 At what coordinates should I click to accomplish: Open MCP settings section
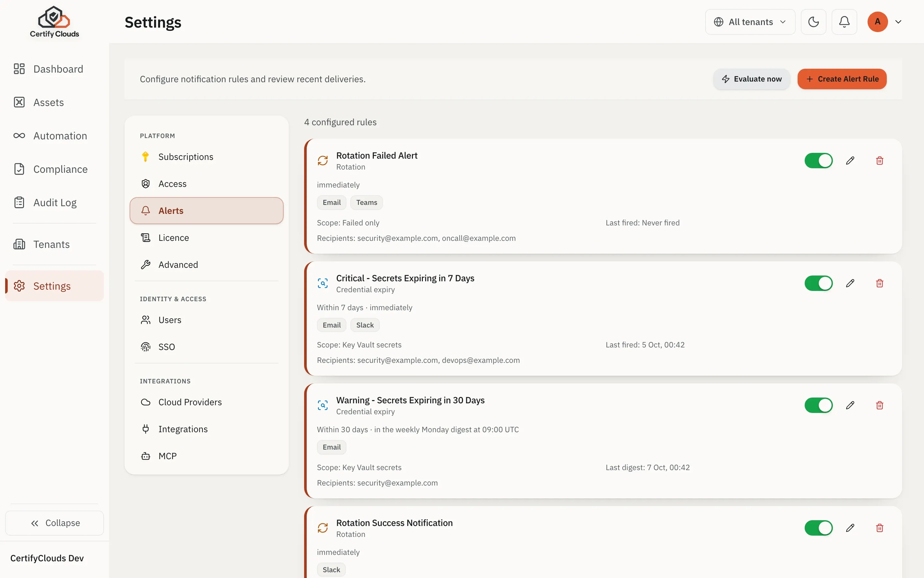coord(207,456)
